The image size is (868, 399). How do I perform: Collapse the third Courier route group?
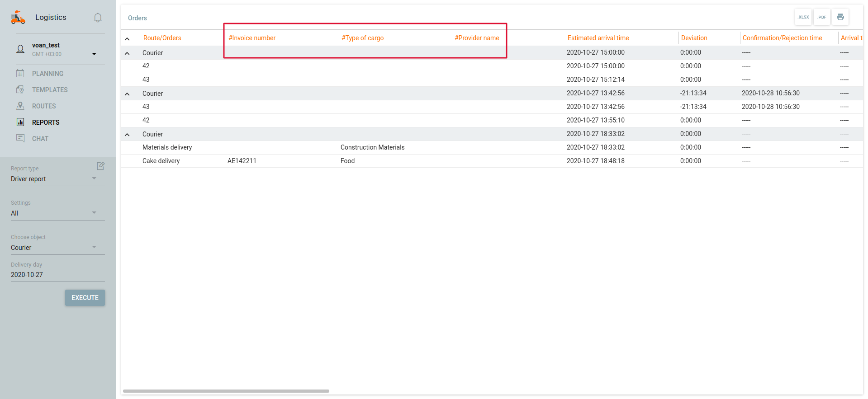pos(127,135)
